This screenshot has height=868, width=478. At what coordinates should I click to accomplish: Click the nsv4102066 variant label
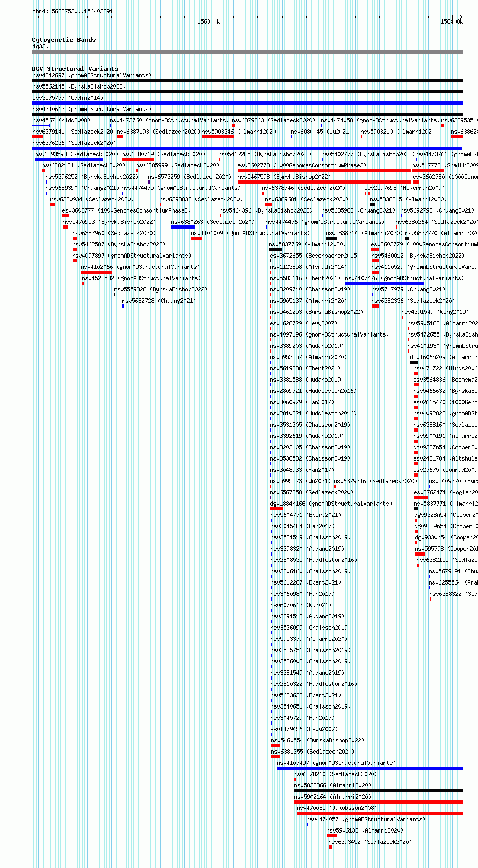(x=141, y=267)
